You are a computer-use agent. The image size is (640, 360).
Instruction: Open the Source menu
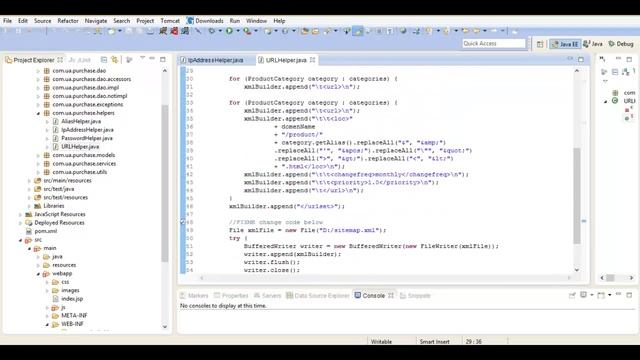point(42,20)
